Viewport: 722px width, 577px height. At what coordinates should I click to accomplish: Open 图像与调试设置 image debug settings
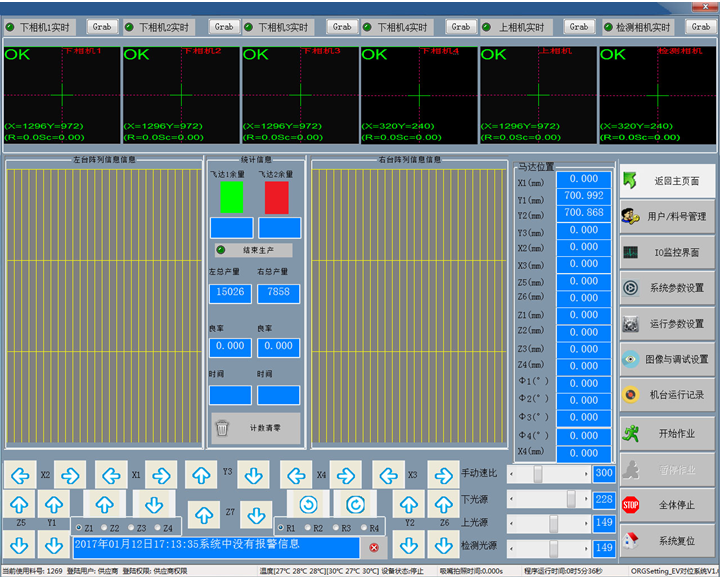[667, 360]
